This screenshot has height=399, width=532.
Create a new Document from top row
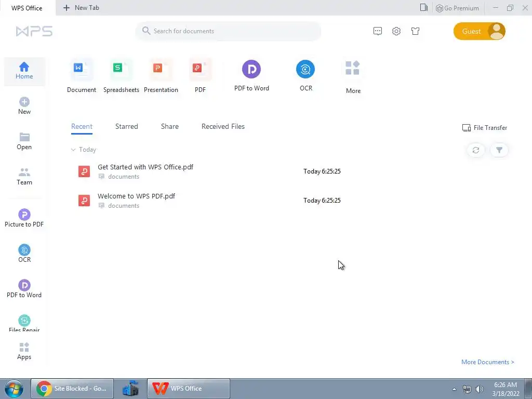click(x=82, y=76)
